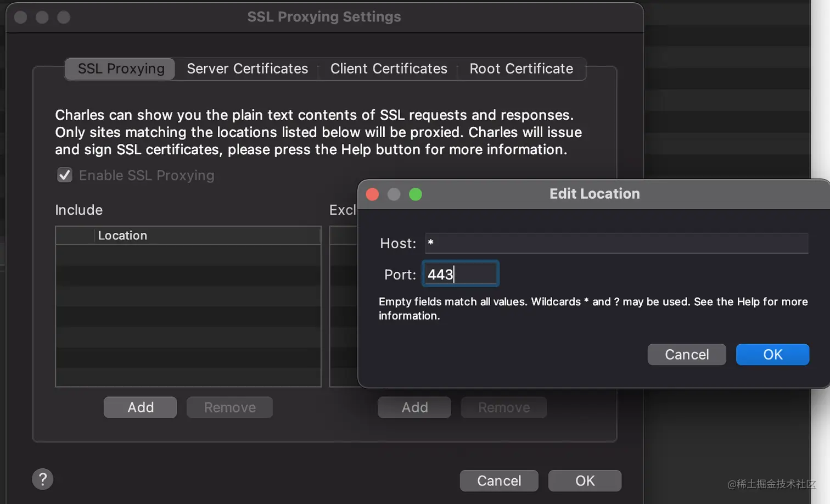Click the 'SSL Proxying Settings' window title

(324, 17)
